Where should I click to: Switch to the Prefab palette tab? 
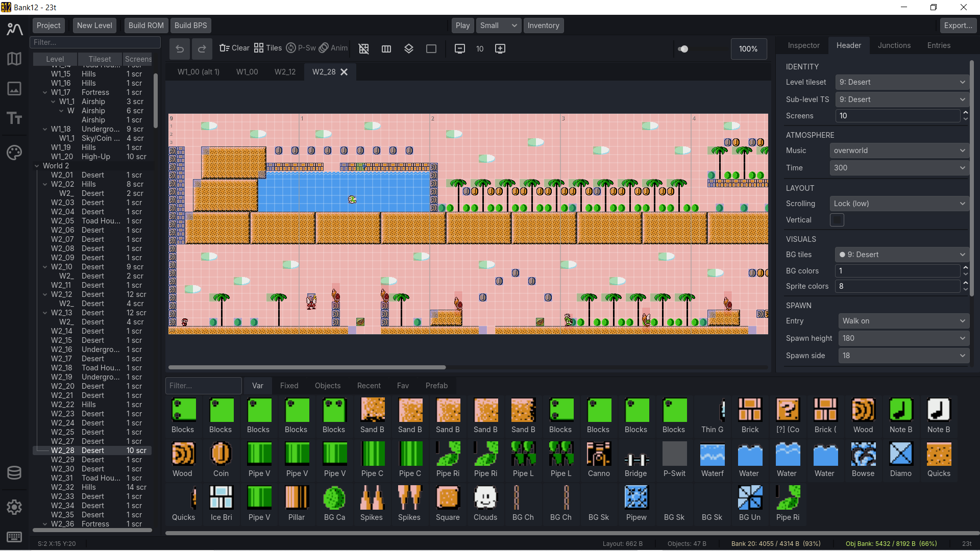(436, 386)
